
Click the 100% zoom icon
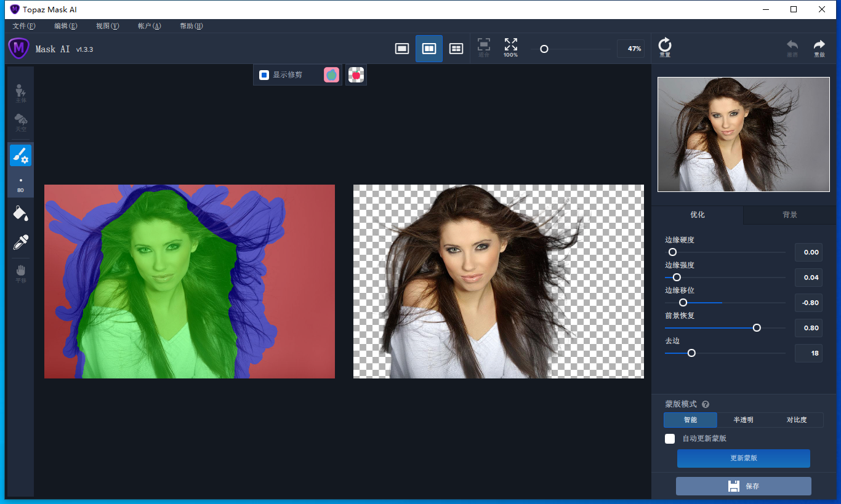coord(510,47)
